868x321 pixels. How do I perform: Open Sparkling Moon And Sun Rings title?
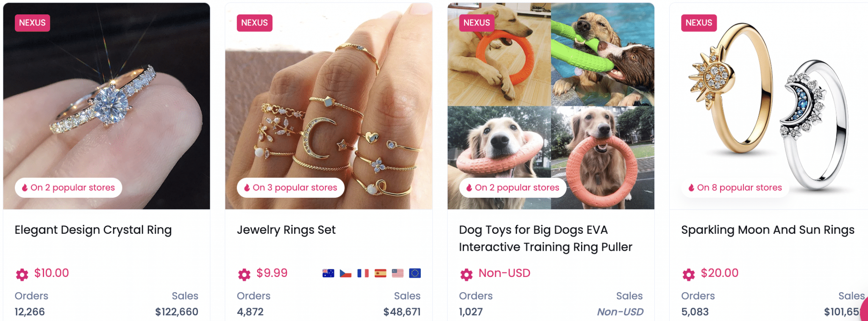768,230
